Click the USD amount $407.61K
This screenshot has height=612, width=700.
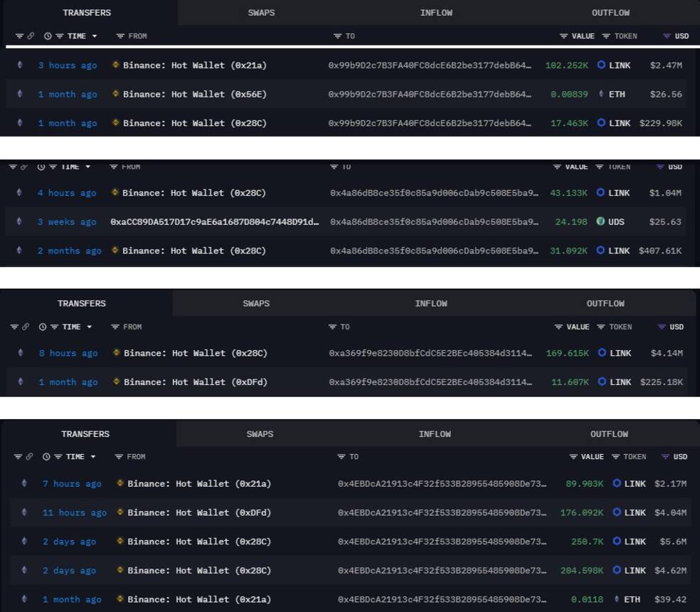[x=660, y=250]
